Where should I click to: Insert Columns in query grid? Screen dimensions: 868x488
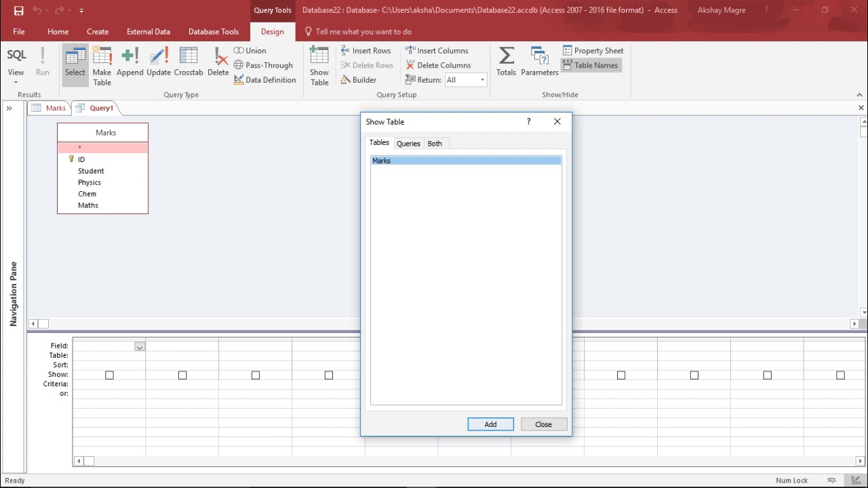tap(437, 51)
